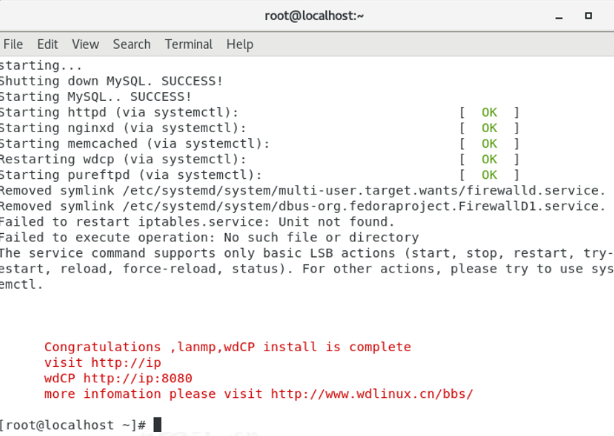Click the OK status for pureftpd
Image resolution: width=614 pixels, height=436 pixels.
click(489, 175)
